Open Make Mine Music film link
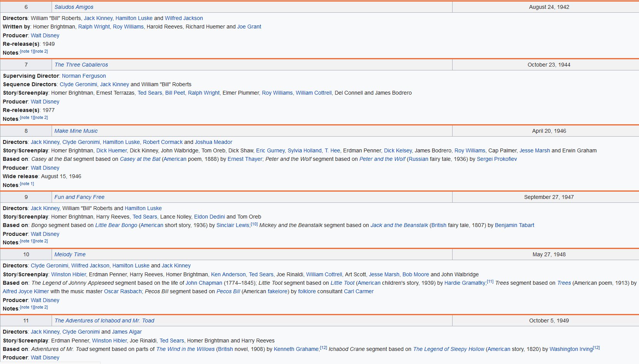The height and width of the screenshot is (364, 639). coord(76,131)
